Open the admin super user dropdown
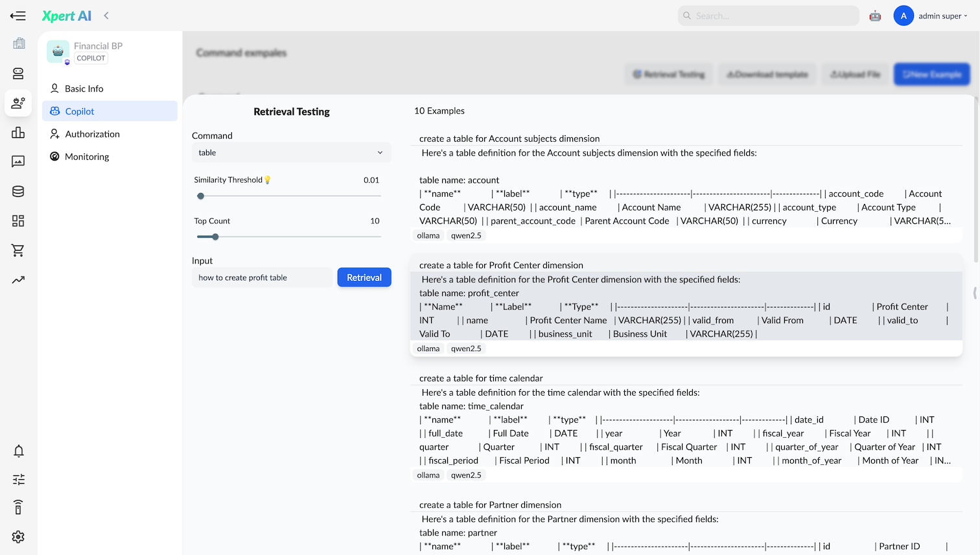Screen dimensions: 980x555 point(942,16)
